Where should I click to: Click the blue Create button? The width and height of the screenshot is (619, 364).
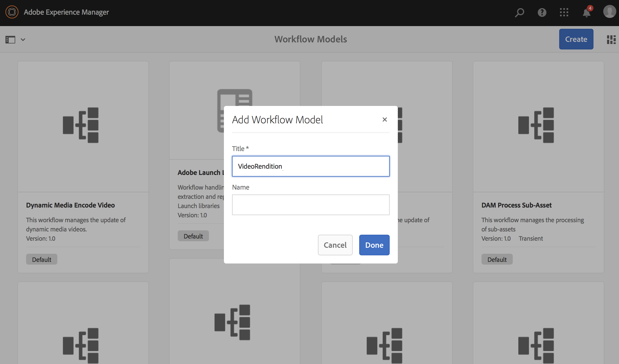tap(576, 39)
